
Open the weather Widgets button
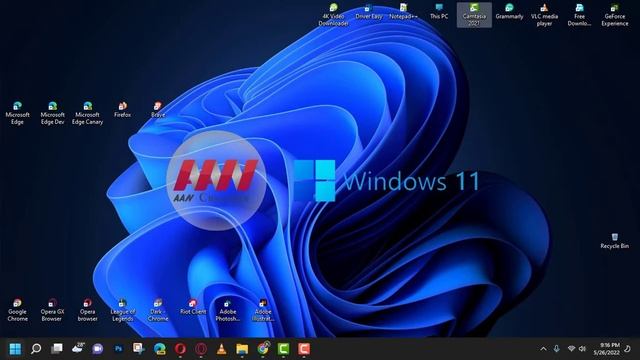78,348
